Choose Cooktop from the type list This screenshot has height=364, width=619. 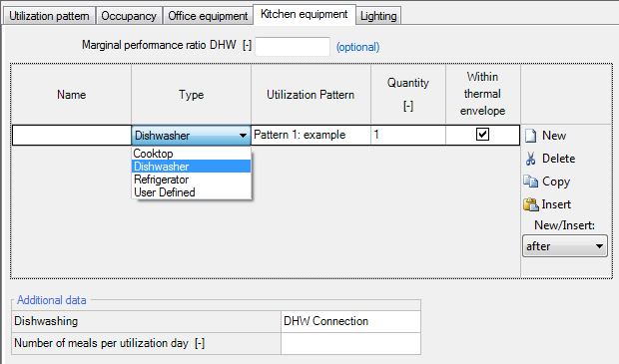(x=191, y=154)
